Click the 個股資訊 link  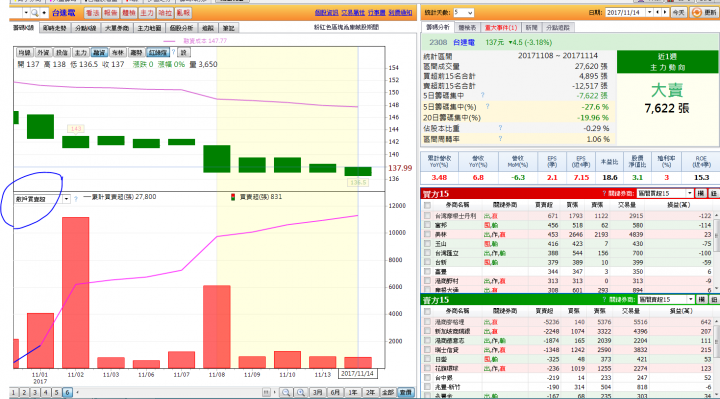(326, 12)
